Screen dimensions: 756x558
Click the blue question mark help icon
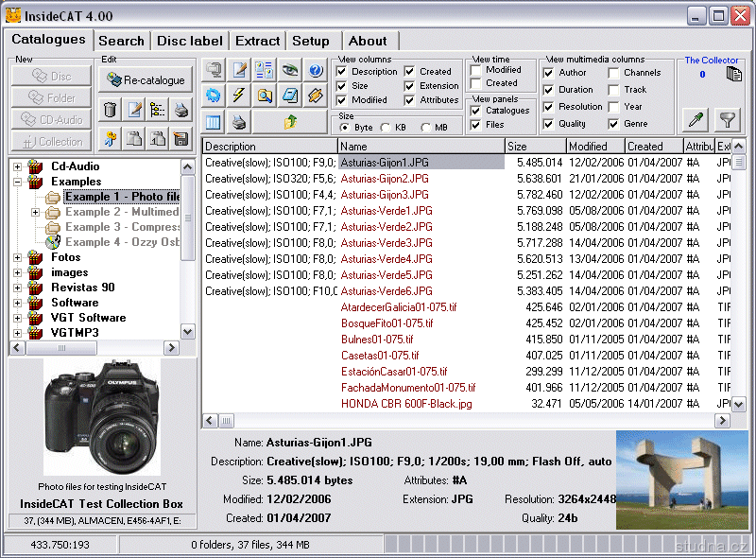click(x=315, y=70)
